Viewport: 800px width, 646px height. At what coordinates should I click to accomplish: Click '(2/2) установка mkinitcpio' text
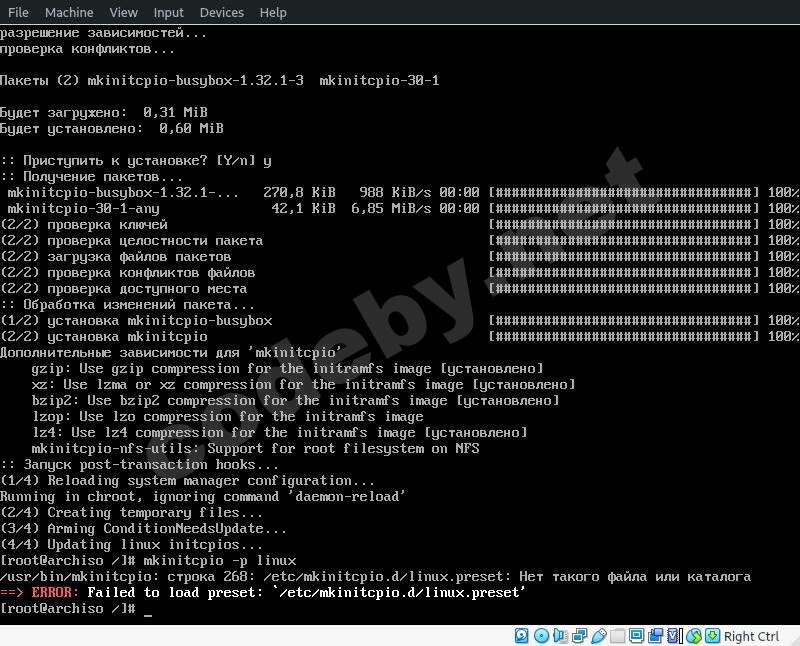[104, 336]
